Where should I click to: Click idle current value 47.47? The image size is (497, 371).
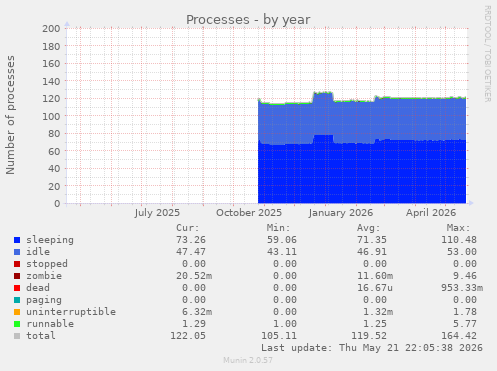[x=191, y=252]
